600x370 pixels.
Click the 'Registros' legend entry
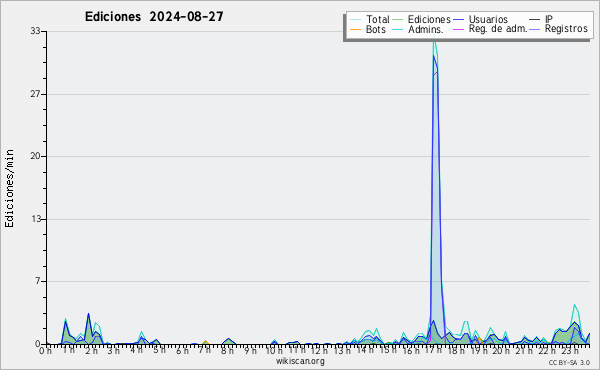[x=566, y=29]
